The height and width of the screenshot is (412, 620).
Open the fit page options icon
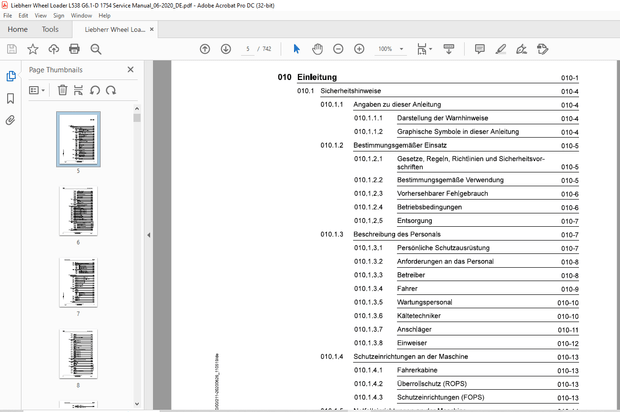[x=424, y=49]
